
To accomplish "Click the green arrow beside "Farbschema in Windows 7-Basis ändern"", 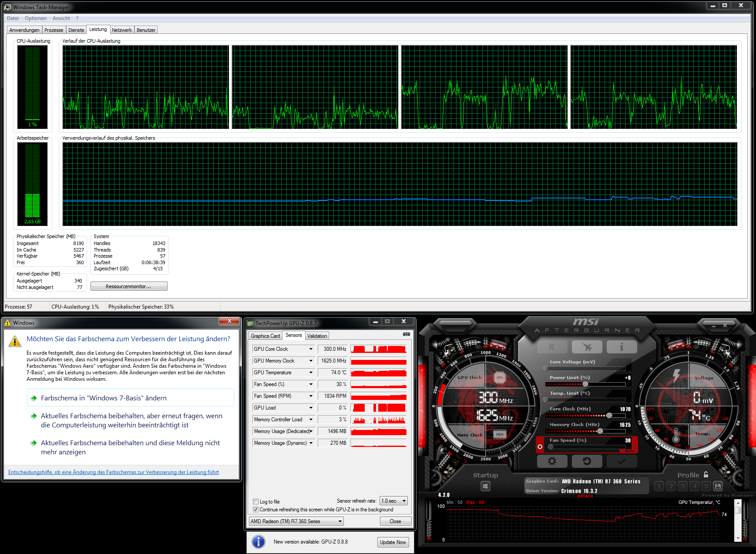I will 34,398.
